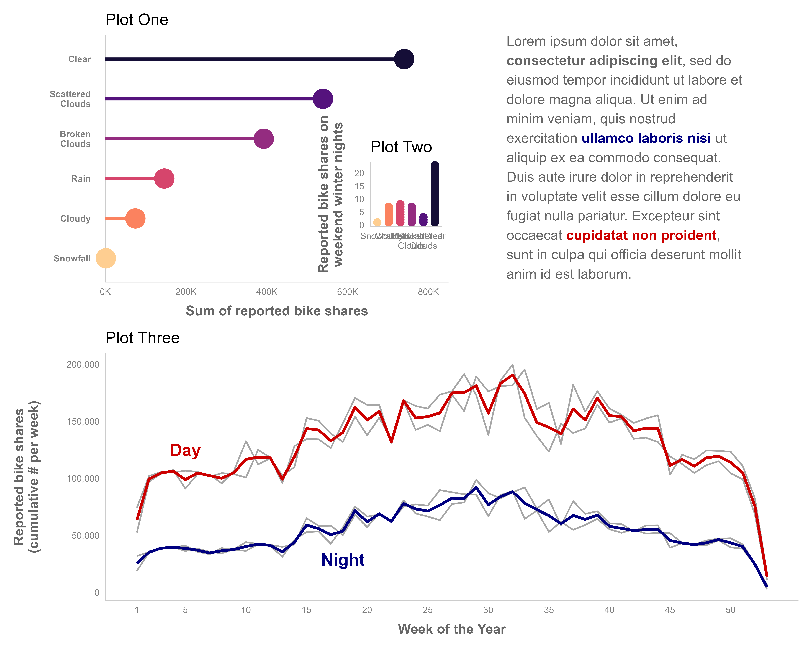Click the tallest dark bar in Plot Two

[x=435, y=194]
